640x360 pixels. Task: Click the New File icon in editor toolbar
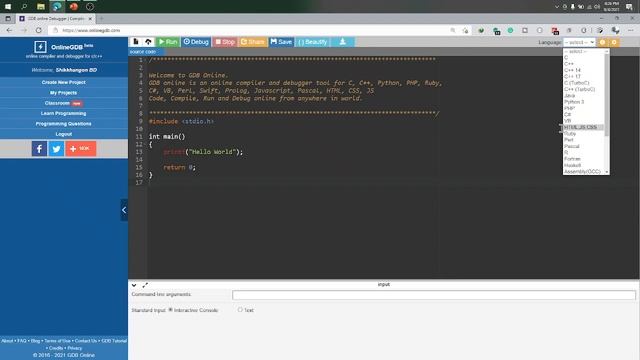click(x=136, y=42)
